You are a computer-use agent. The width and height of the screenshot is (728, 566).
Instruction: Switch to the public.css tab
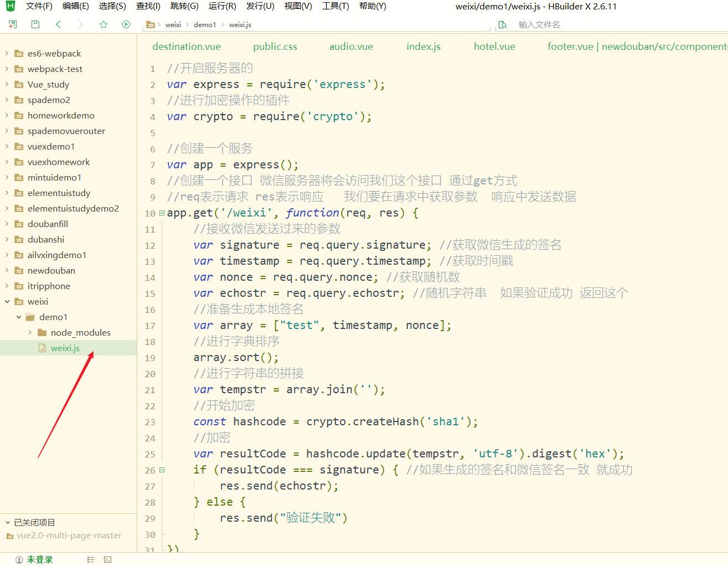click(275, 47)
